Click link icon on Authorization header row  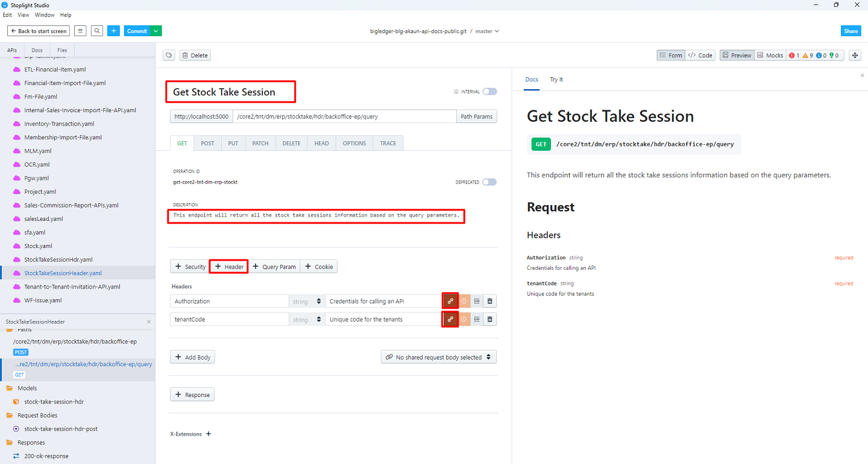(x=450, y=301)
